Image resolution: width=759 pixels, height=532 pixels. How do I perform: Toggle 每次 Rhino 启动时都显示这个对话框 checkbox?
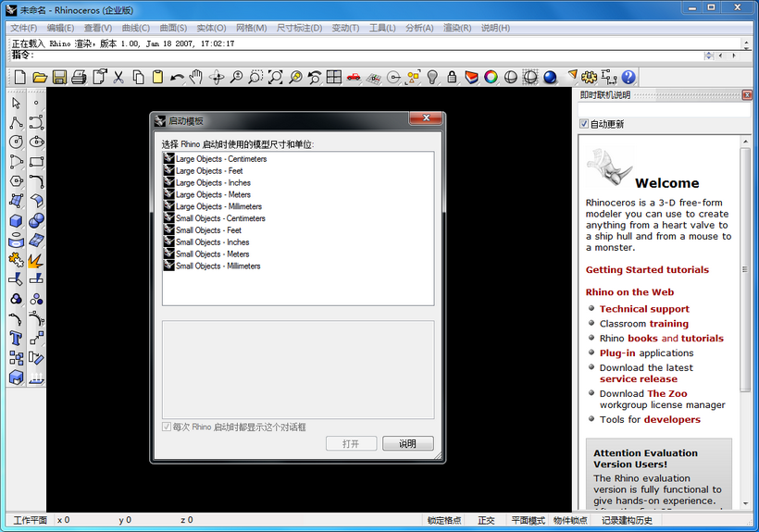(167, 427)
